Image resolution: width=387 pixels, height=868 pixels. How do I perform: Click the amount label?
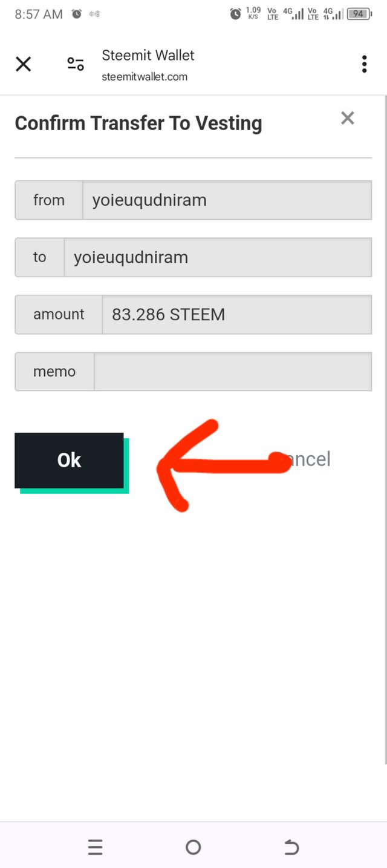click(59, 315)
